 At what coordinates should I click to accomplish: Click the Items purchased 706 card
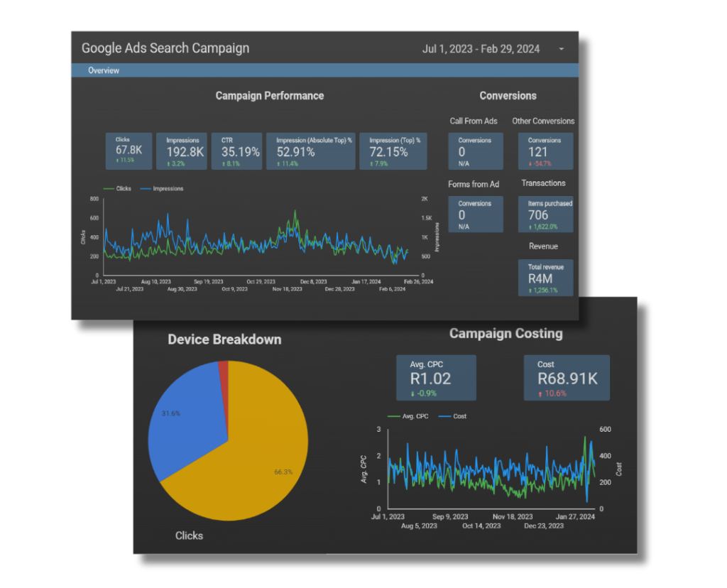pos(545,214)
